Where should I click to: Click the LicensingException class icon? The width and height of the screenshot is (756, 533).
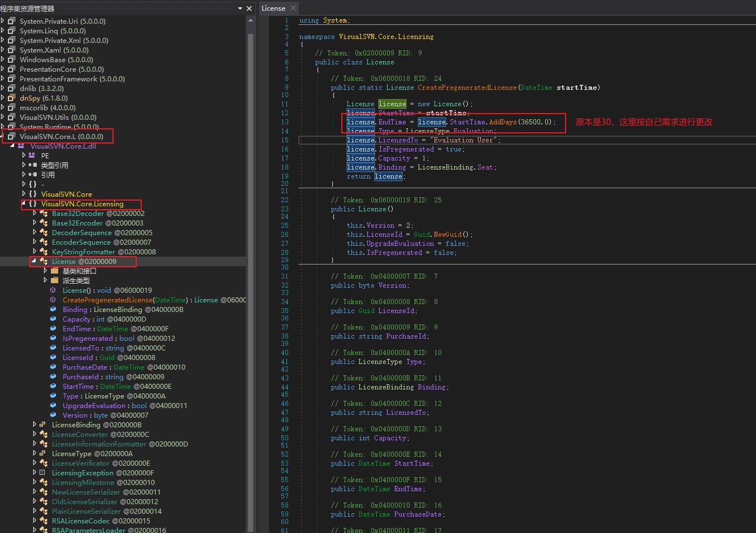tap(42, 473)
